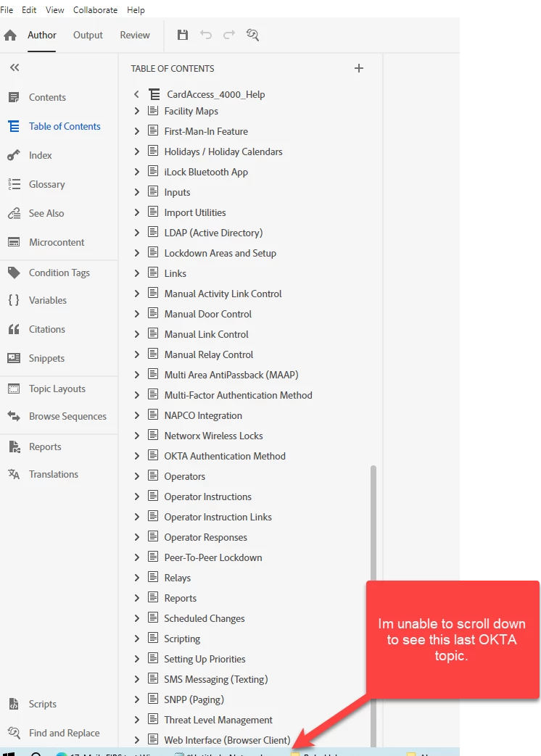Viewport: 541px width, 756px height.
Task: Click the Table of Contents sidebar icon
Action: (x=14, y=126)
